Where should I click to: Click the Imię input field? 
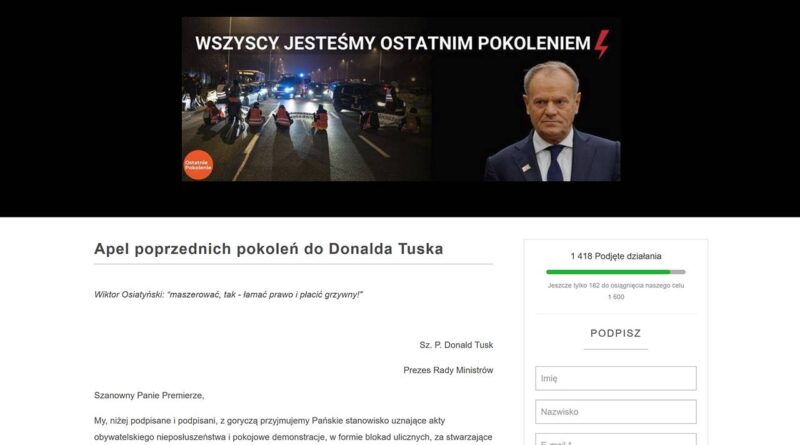pos(615,378)
